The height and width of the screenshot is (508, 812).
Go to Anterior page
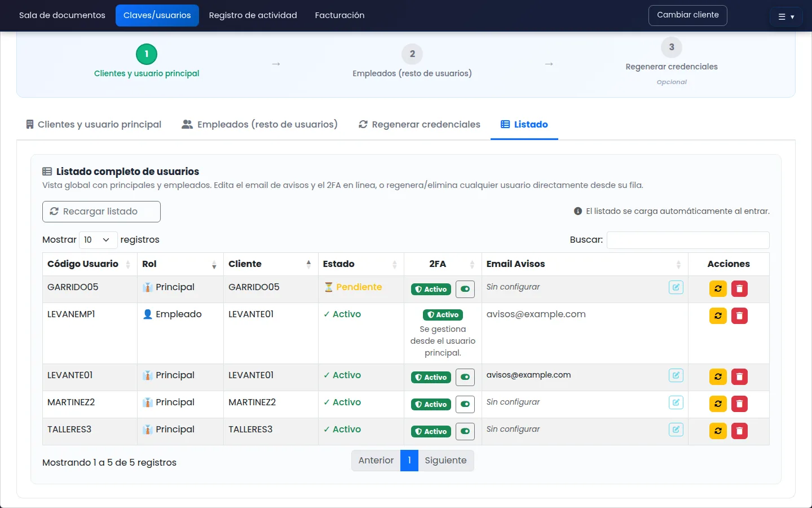376,461
